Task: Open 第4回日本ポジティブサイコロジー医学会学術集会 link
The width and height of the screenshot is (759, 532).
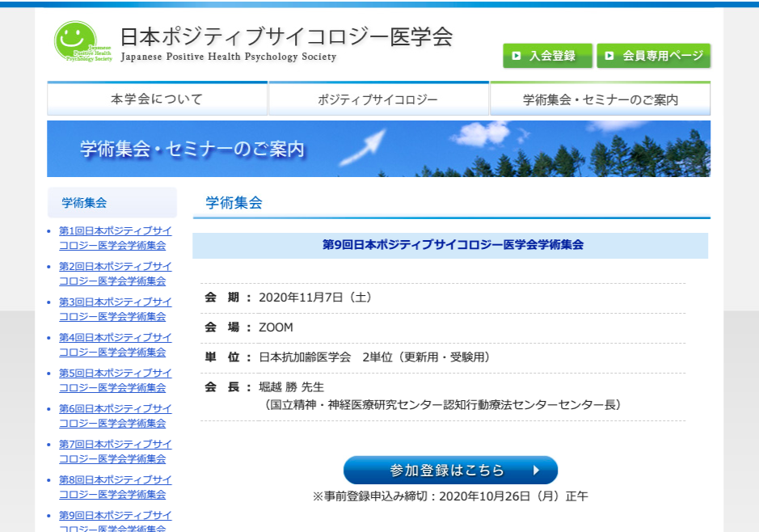Action: (x=116, y=344)
